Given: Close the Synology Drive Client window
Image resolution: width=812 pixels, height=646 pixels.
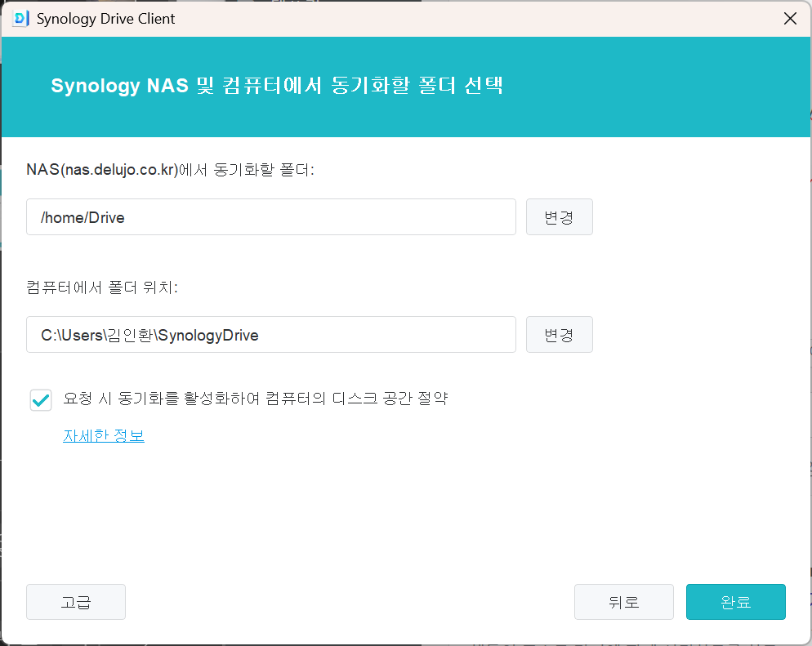Looking at the screenshot, I should point(790,19).
